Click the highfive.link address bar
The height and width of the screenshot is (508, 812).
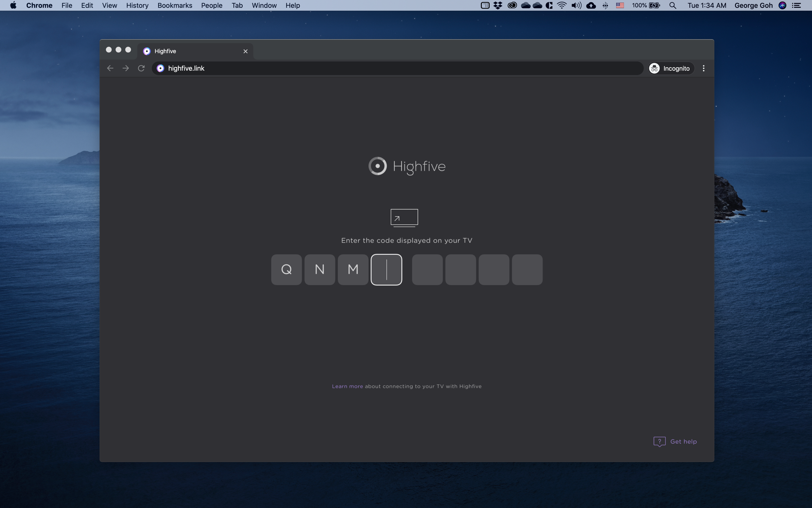(x=397, y=68)
